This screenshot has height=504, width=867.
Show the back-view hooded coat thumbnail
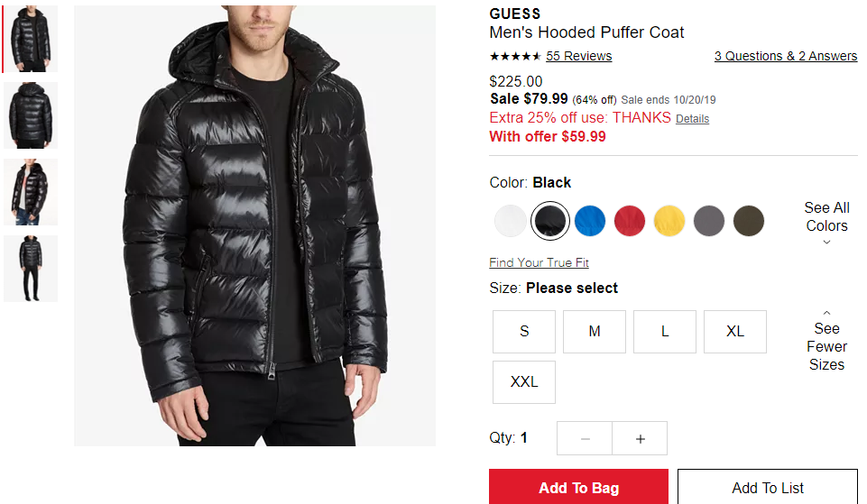(x=31, y=115)
